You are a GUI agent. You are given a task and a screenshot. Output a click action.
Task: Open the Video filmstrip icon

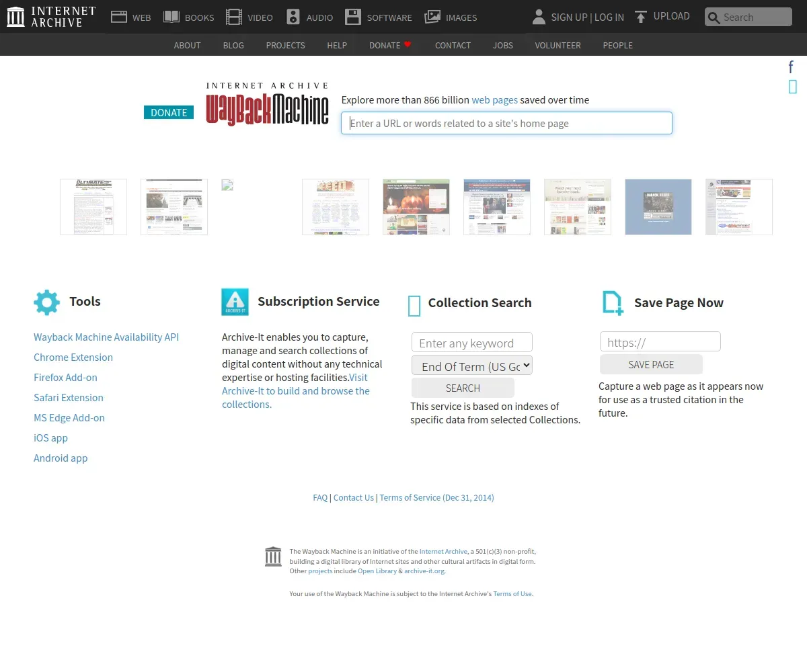pyautogui.click(x=234, y=17)
